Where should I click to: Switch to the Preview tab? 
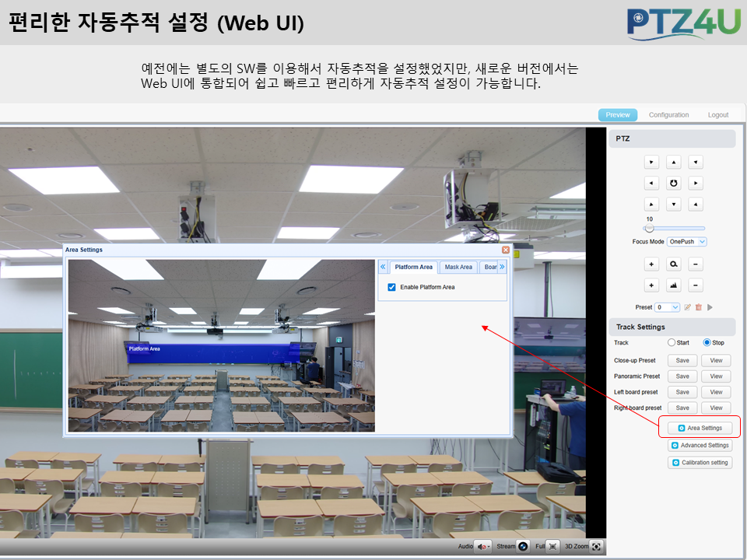tap(617, 115)
